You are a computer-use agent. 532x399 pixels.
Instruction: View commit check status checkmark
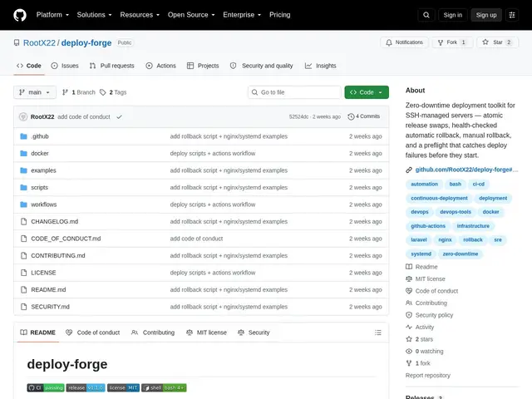click(x=119, y=116)
